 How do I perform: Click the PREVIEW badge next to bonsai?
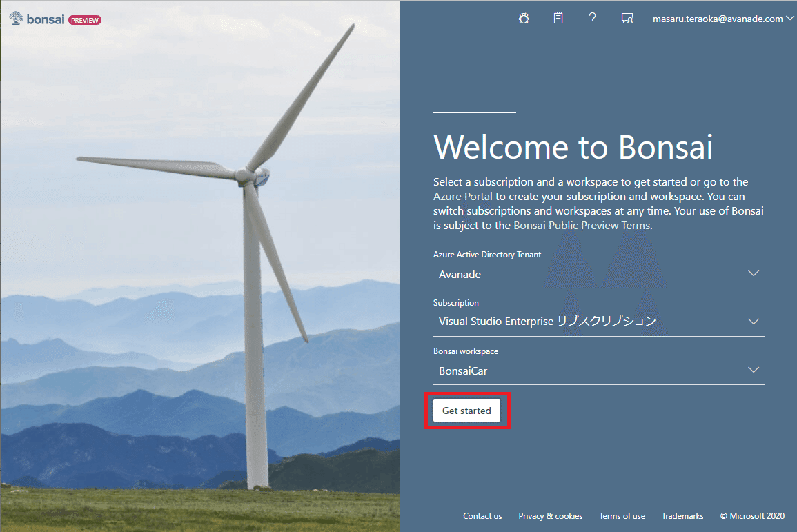click(85, 20)
